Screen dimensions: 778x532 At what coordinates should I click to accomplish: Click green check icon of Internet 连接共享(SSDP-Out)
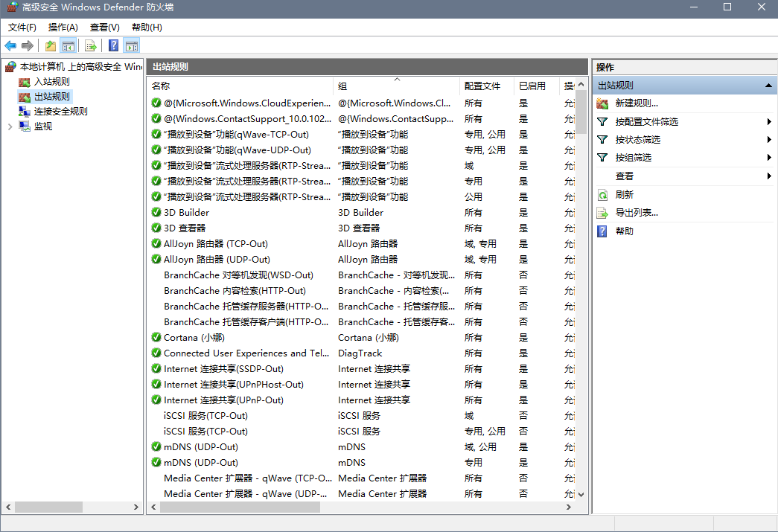click(156, 368)
